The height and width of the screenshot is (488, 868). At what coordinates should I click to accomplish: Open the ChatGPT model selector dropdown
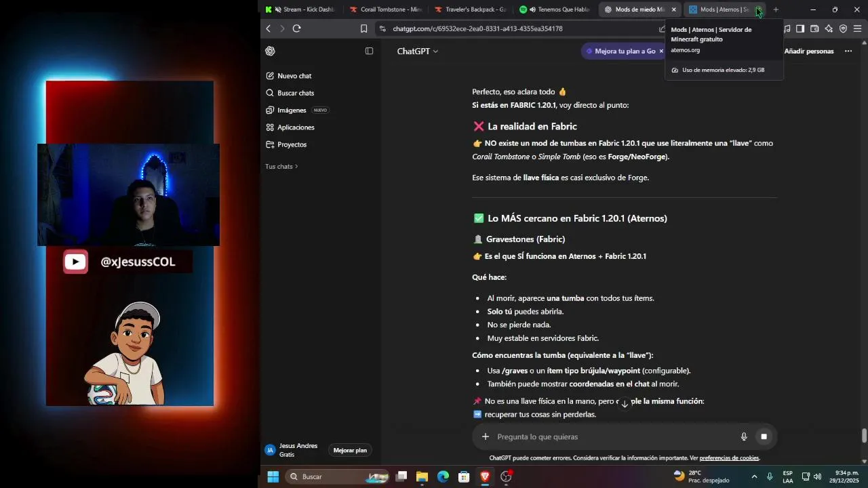[418, 51]
